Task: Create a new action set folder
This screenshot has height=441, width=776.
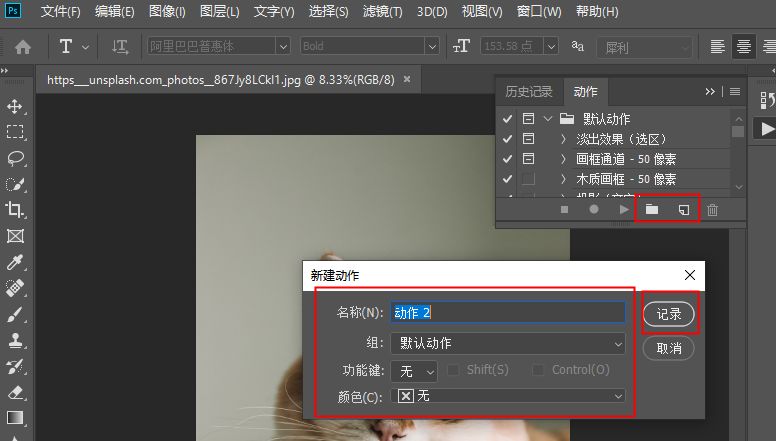Action: [x=652, y=209]
